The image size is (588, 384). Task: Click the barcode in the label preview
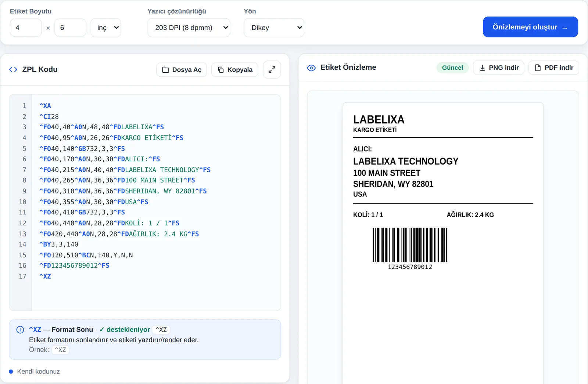pos(410,245)
